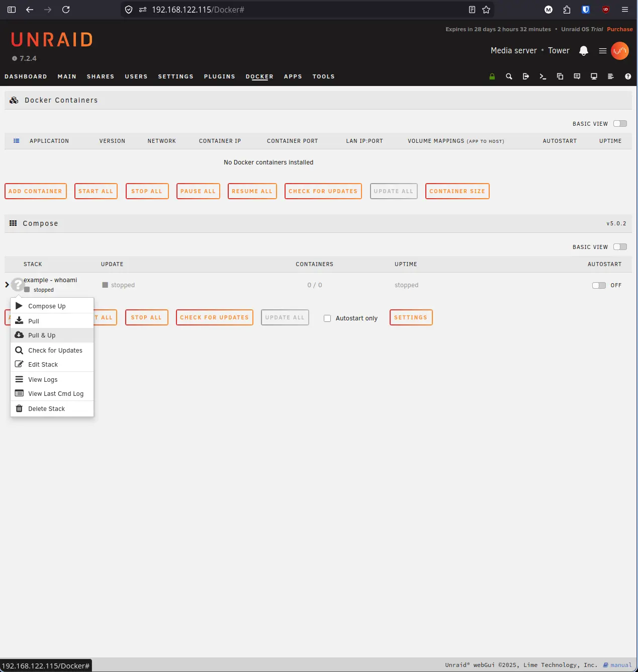
Task: Click Docker Check for Updates button
Action: click(x=323, y=191)
